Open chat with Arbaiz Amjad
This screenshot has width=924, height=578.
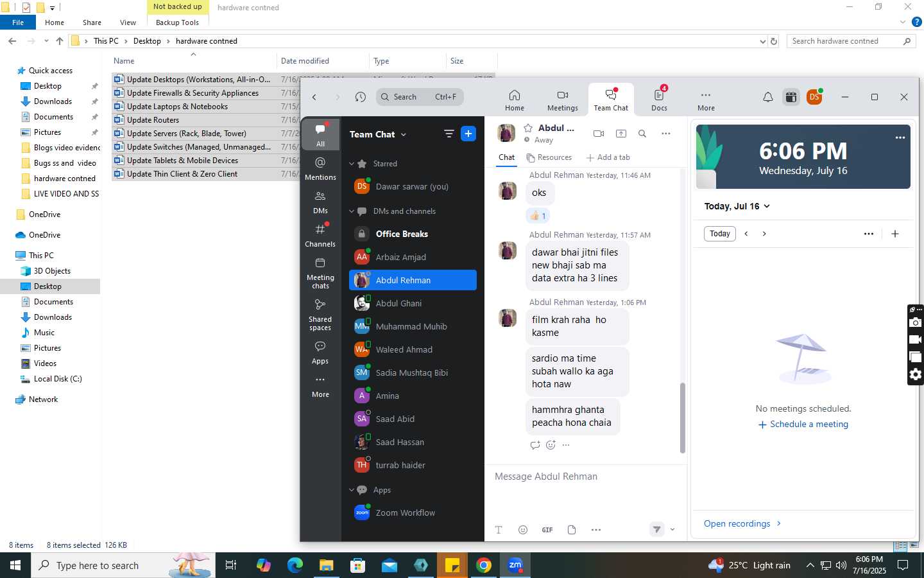click(x=413, y=258)
